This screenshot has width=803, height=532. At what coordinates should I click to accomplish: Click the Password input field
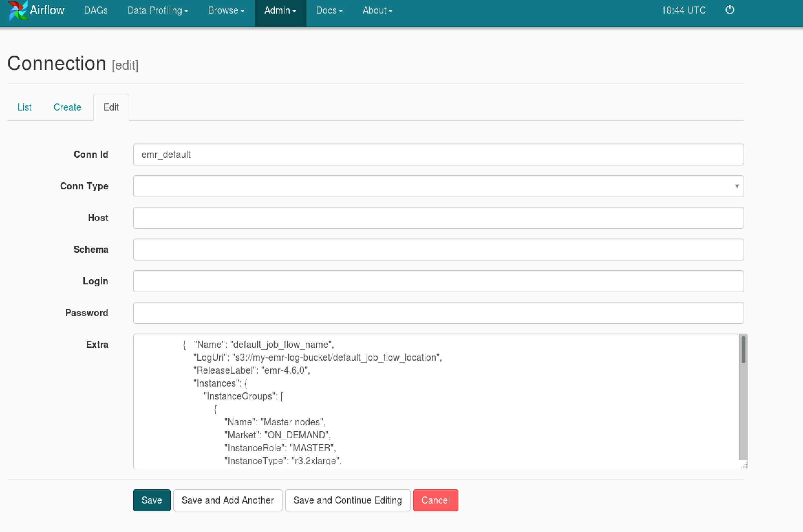(438, 313)
